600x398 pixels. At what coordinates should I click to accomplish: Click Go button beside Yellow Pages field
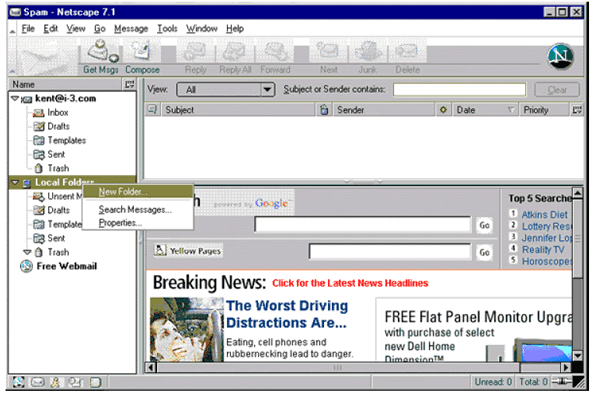tap(484, 252)
